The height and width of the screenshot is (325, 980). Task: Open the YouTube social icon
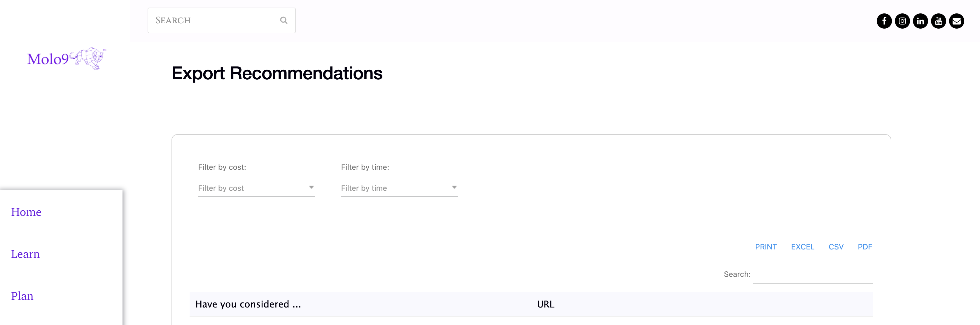[938, 21]
